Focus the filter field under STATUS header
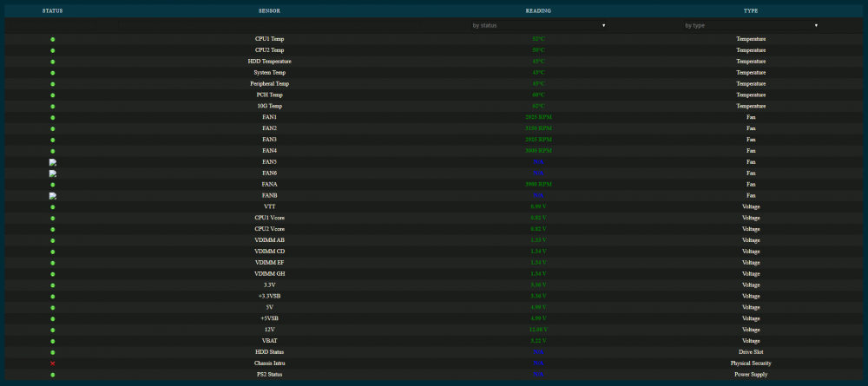This screenshot has width=868, height=386. point(53,25)
